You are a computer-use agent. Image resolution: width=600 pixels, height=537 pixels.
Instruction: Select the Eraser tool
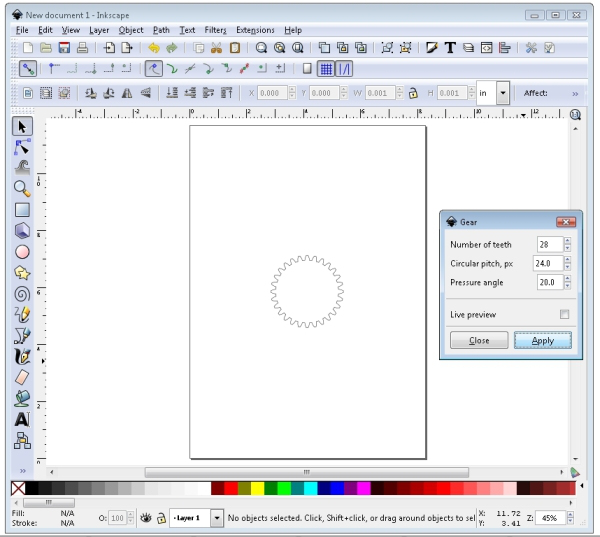point(22,377)
